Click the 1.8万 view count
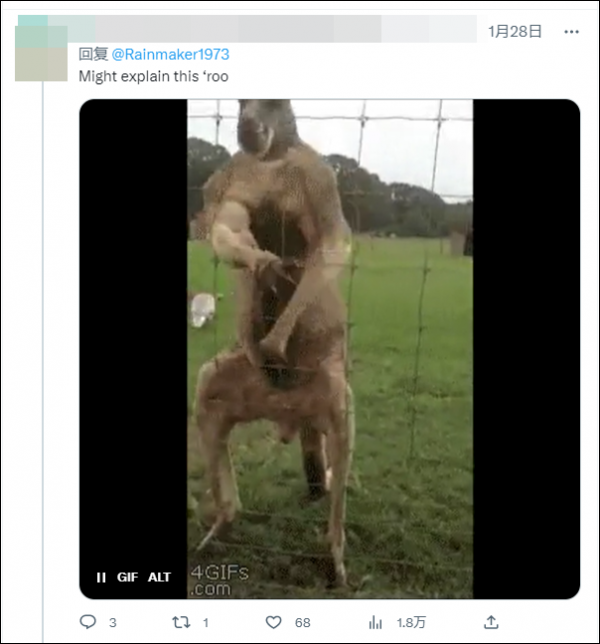Viewport: 600px width, 644px height. pyautogui.click(x=411, y=623)
